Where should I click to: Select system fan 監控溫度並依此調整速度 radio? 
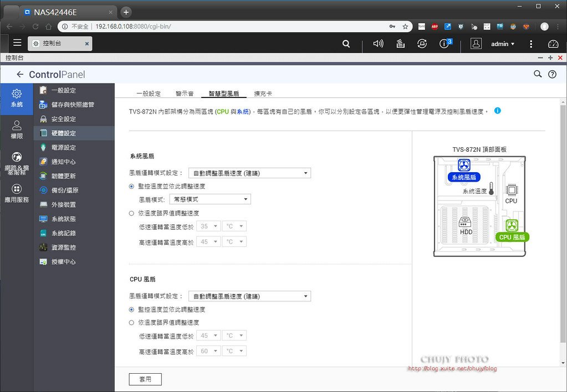pos(131,187)
